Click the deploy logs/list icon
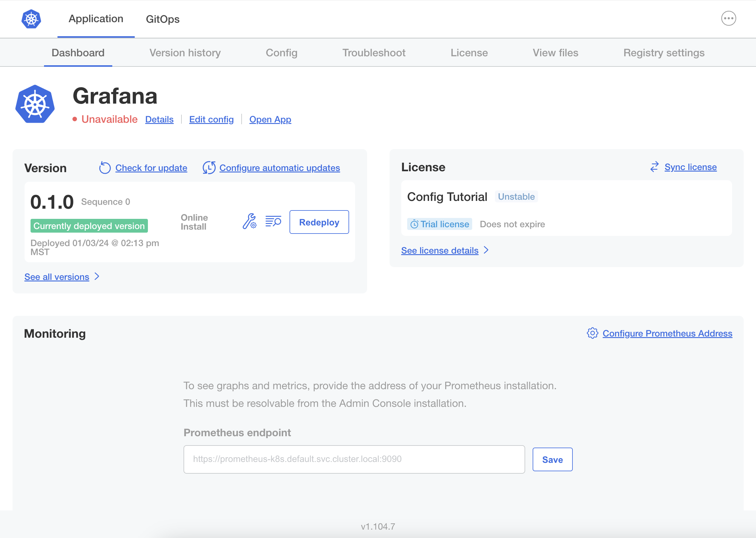This screenshot has width=756, height=538. (x=272, y=221)
